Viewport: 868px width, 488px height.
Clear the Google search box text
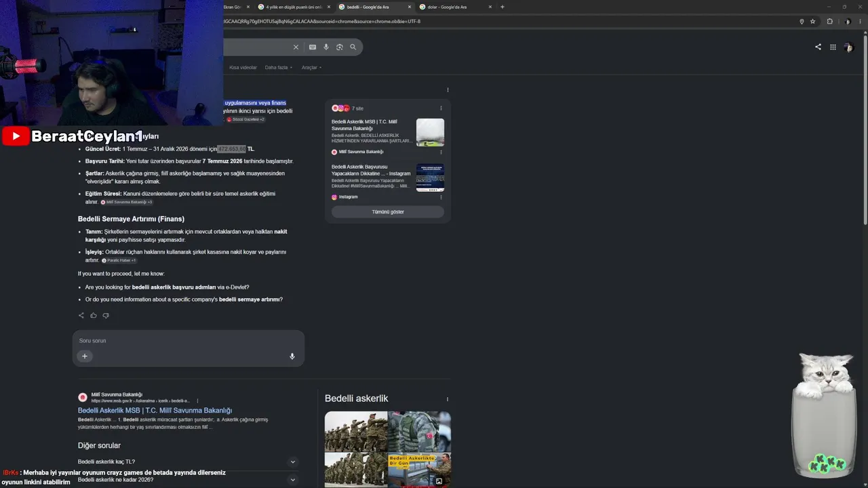pyautogui.click(x=296, y=47)
